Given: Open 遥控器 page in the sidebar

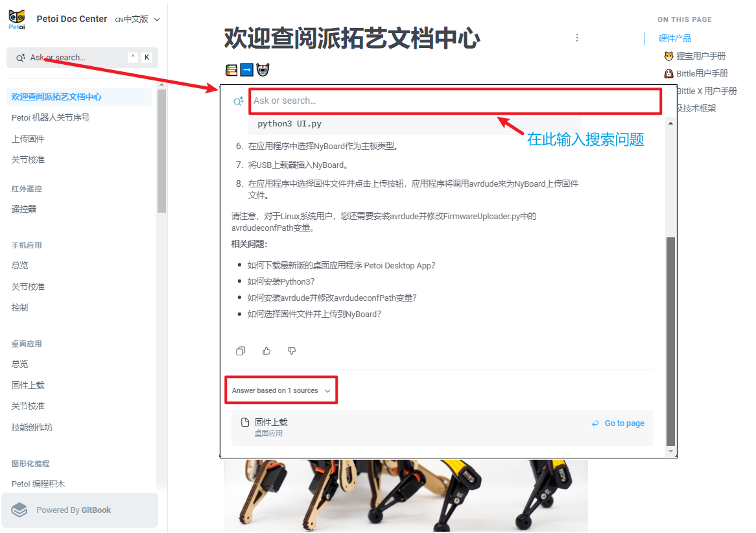Looking at the screenshot, I should coord(24,209).
